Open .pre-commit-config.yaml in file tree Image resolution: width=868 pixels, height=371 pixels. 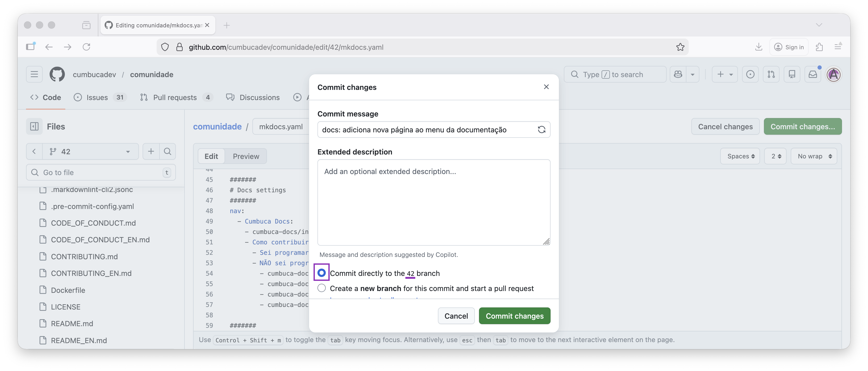[92, 206]
